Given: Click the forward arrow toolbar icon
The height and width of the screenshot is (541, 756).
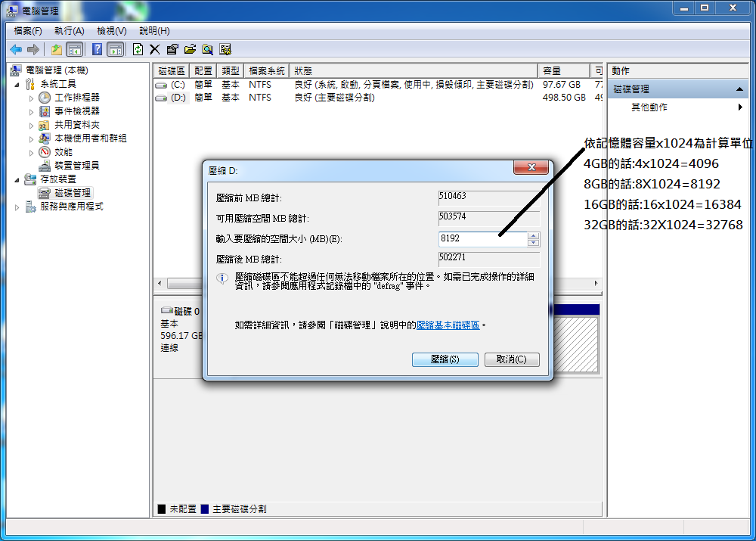Looking at the screenshot, I should click(x=33, y=49).
